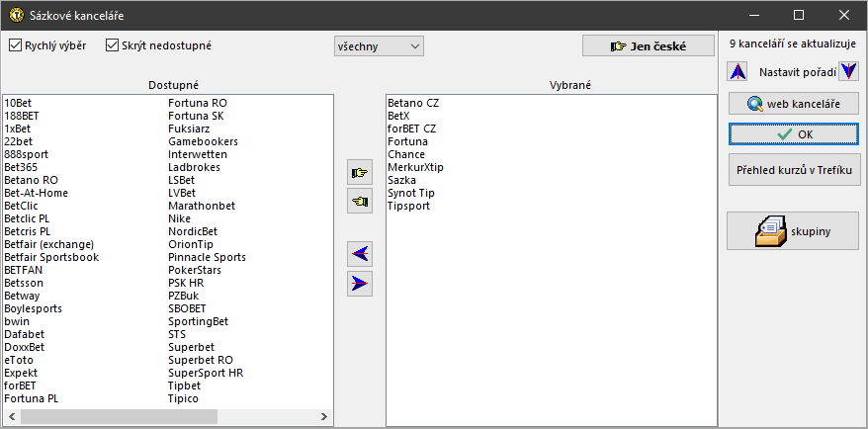Open the skupiny button
Screen dimensions: 868x429
coord(793,230)
